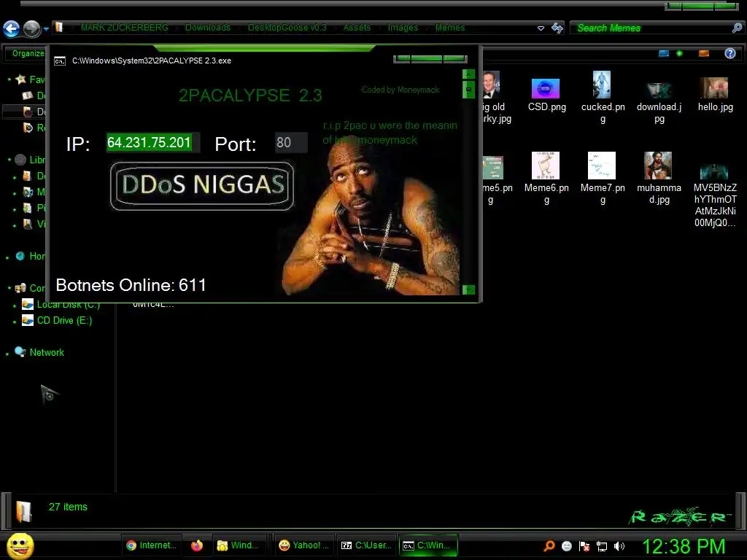This screenshot has height=560, width=747.
Task: Click the 2PACALYPSE scrollbar thumb
Action: 469,90
